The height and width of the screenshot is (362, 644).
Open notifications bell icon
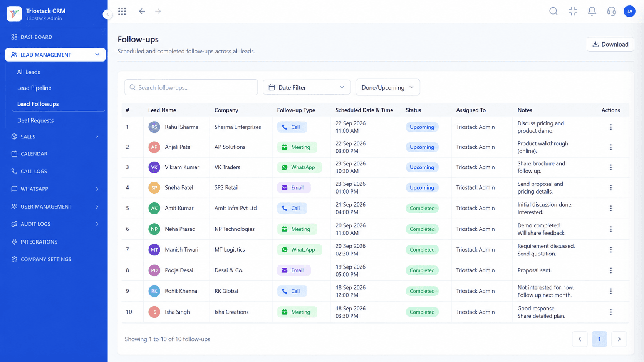click(x=592, y=11)
